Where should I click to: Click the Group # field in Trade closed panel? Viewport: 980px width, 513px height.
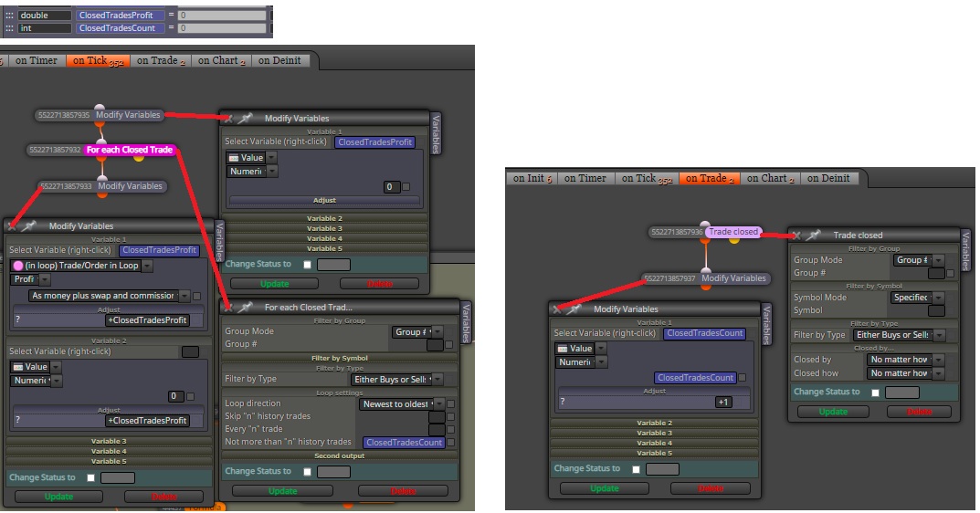click(x=936, y=273)
